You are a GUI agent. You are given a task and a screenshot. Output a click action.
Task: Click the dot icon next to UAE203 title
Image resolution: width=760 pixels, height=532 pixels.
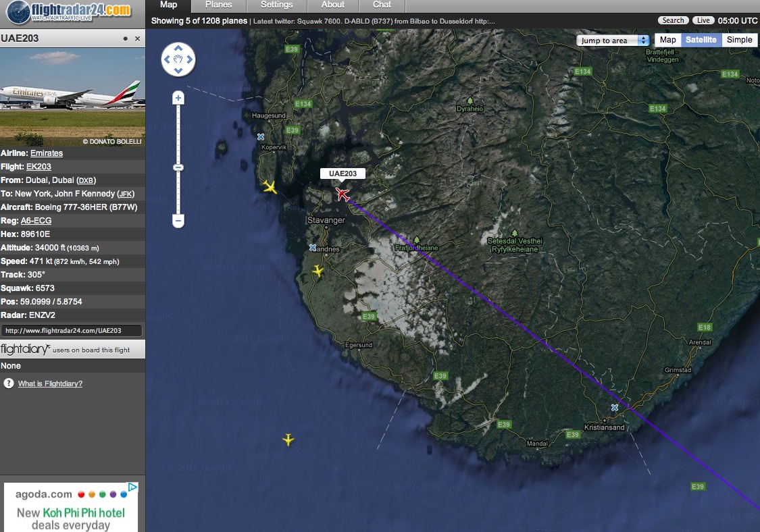click(126, 38)
